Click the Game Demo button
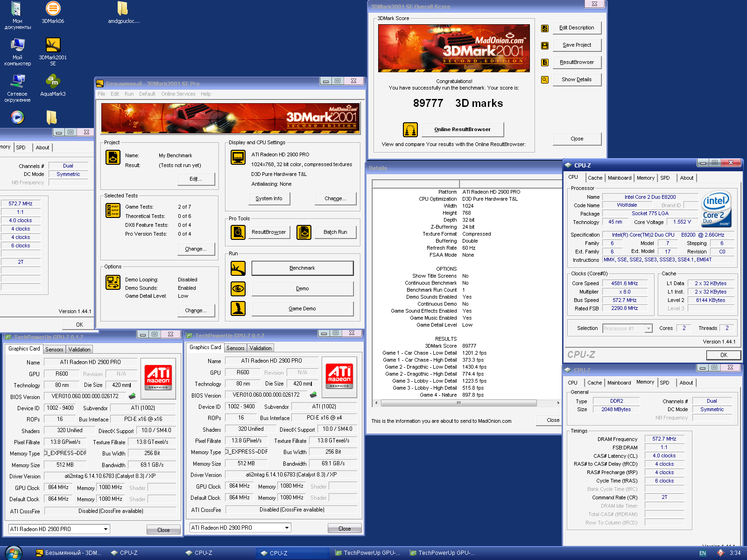 click(x=303, y=309)
